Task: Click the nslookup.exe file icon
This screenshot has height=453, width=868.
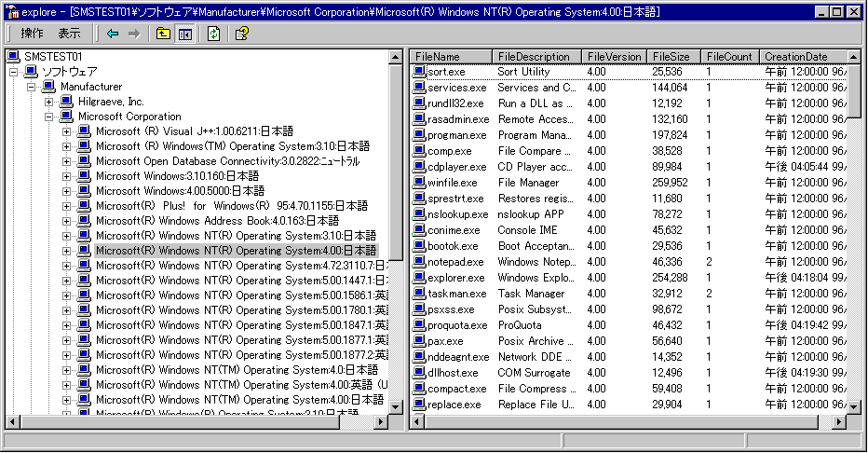Action: 420,214
